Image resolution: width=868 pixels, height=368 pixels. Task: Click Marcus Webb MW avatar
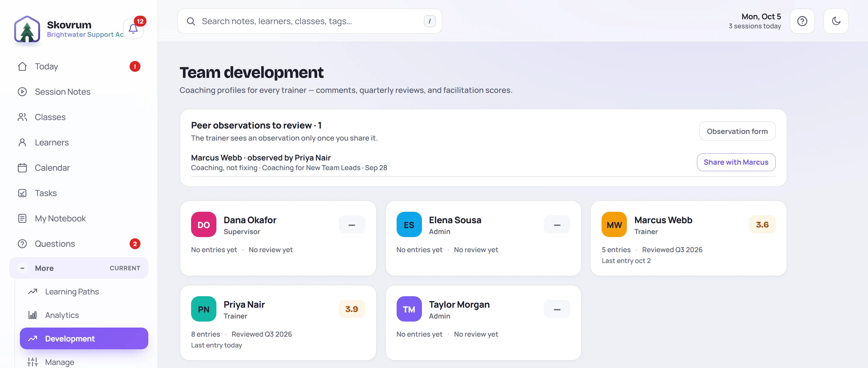coord(614,225)
